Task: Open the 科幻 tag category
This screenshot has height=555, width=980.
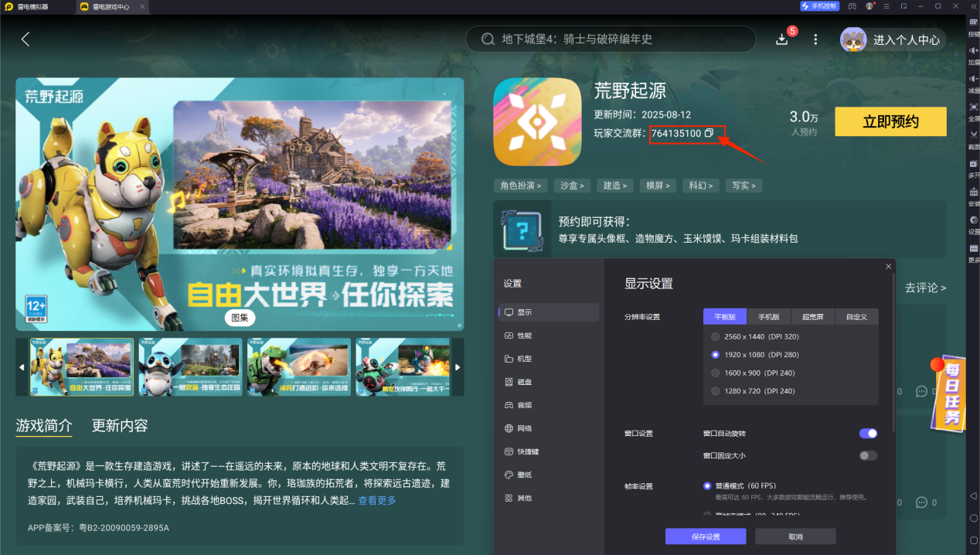Action: coord(701,186)
